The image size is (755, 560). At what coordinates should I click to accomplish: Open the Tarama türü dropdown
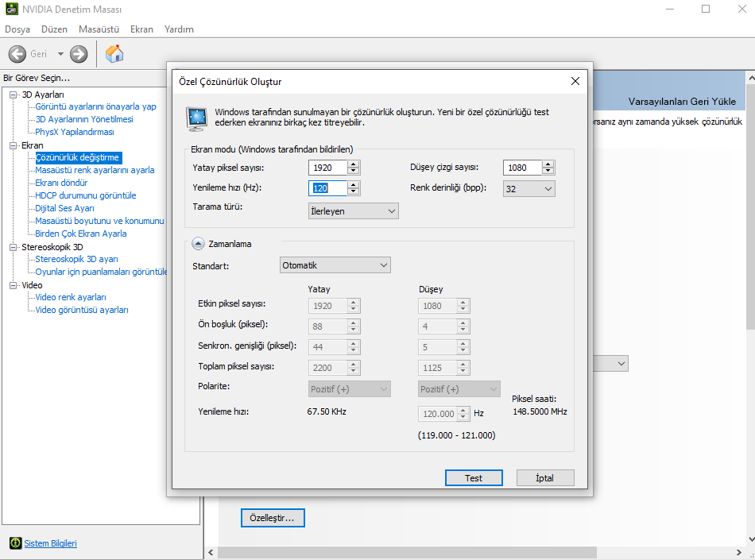[354, 210]
